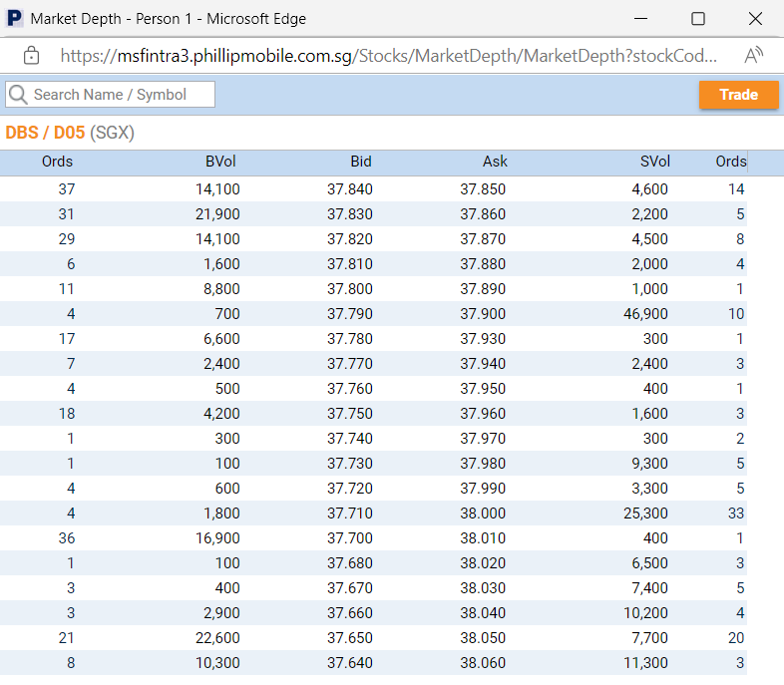This screenshot has width=784, height=685.
Task: Select bid price 37.840
Action: click(x=350, y=189)
